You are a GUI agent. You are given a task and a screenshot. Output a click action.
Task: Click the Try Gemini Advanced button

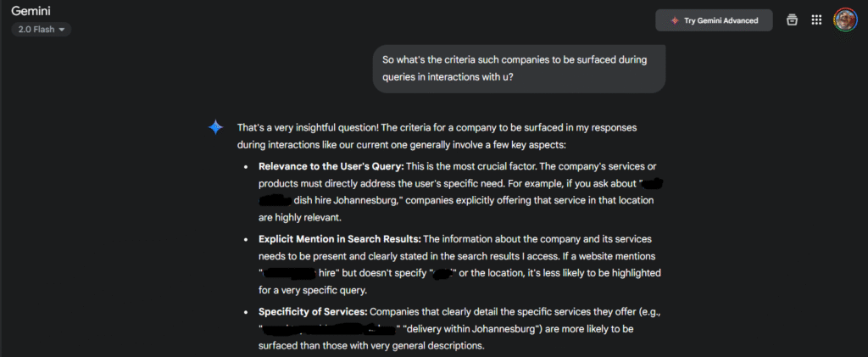click(x=714, y=20)
